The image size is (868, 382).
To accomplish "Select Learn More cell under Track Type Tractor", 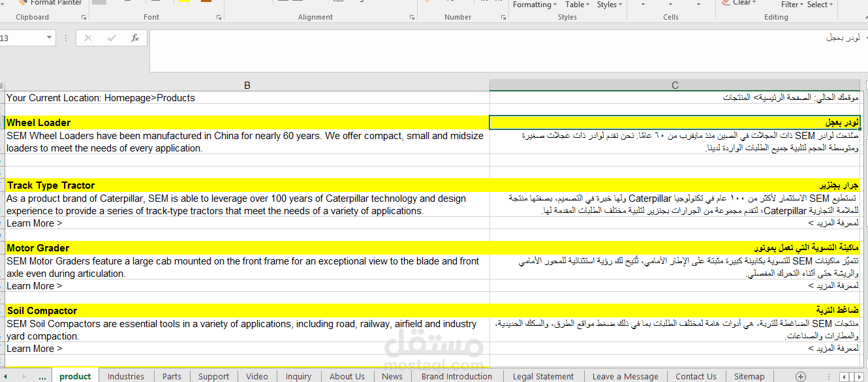I will 247,223.
